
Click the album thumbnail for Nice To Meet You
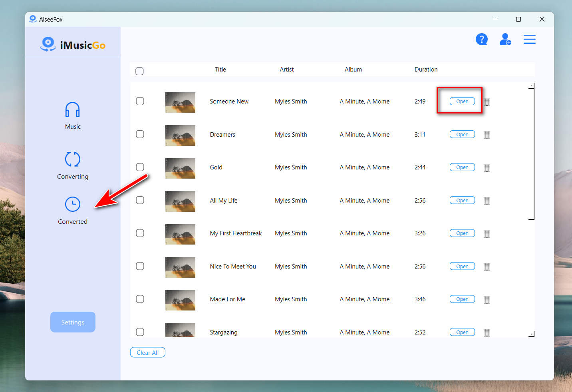click(x=180, y=267)
